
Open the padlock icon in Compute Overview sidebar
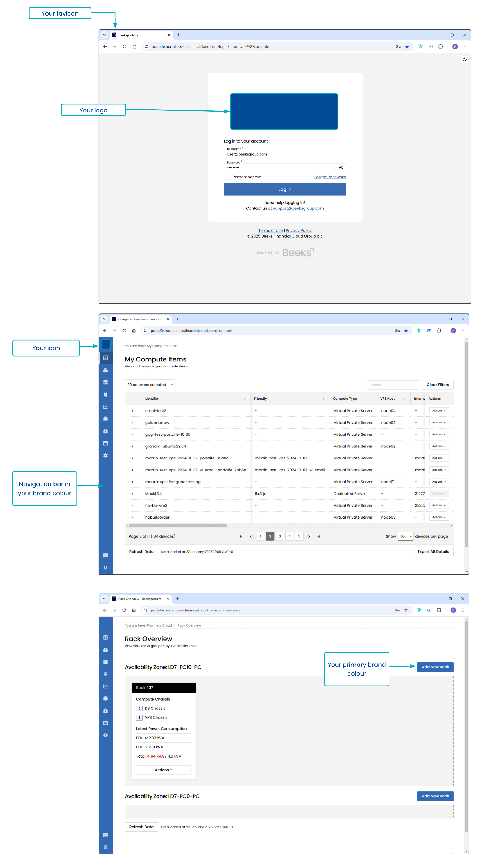pyautogui.click(x=106, y=431)
